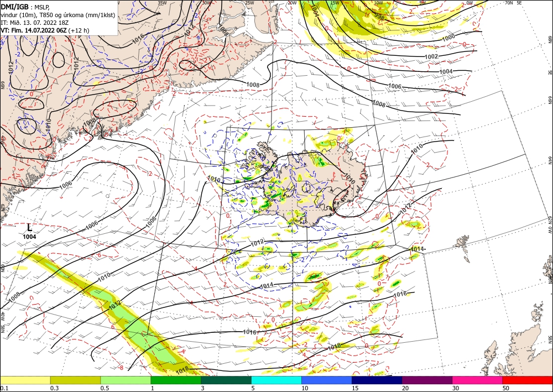
Task: Pick the cyan 5–10 legend swatch
Action: coord(276,380)
